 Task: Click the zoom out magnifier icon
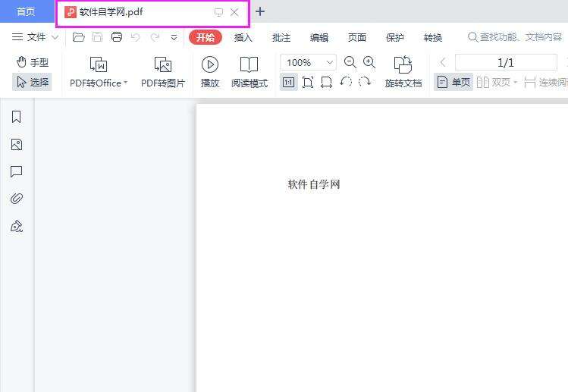(x=350, y=62)
